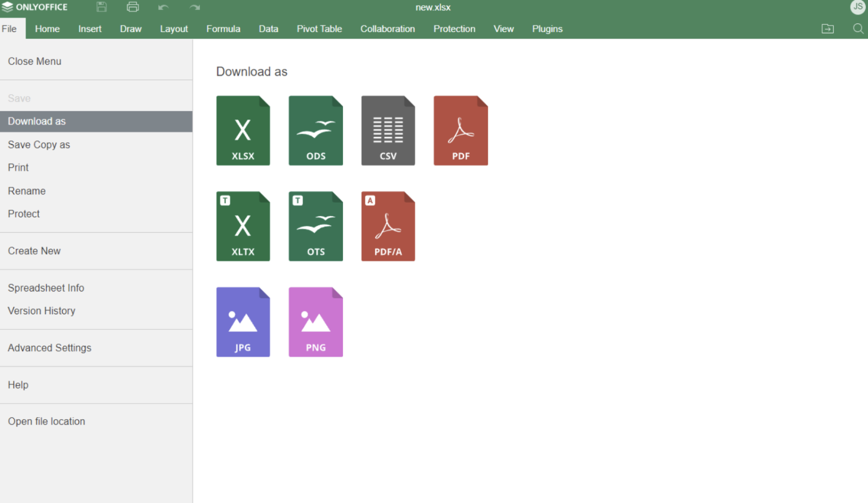Open the Protection tab
This screenshot has height=503, width=868.
[x=454, y=29]
